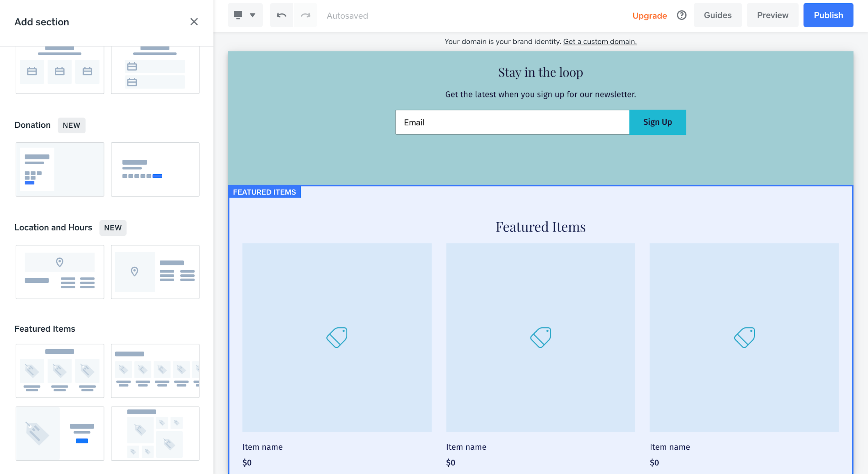Select the four-item featured carousel layout
The height and width of the screenshot is (474, 868).
click(x=155, y=371)
